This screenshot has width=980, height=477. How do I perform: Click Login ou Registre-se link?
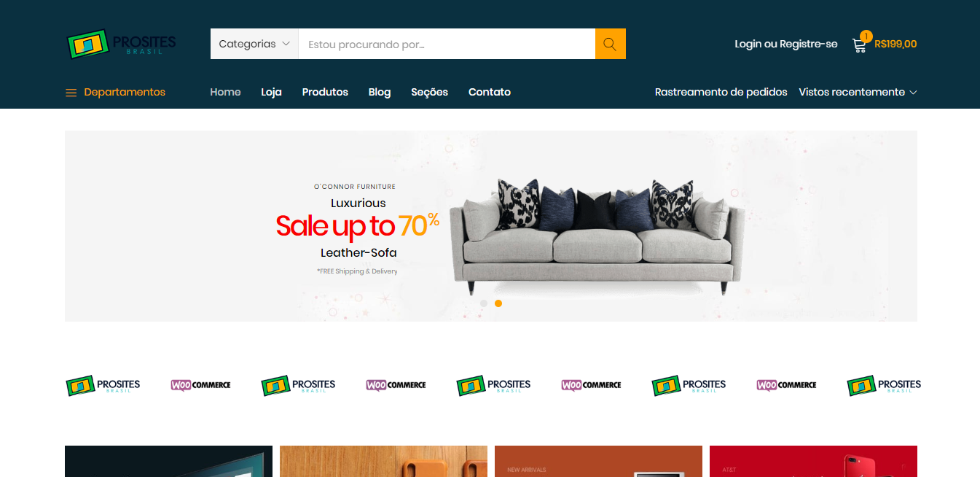coord(786,44)
